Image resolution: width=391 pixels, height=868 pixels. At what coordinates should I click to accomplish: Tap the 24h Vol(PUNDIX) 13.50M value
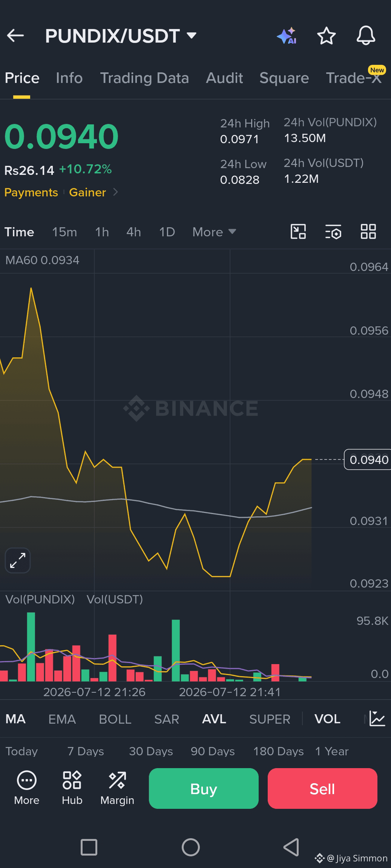[305, 138]
